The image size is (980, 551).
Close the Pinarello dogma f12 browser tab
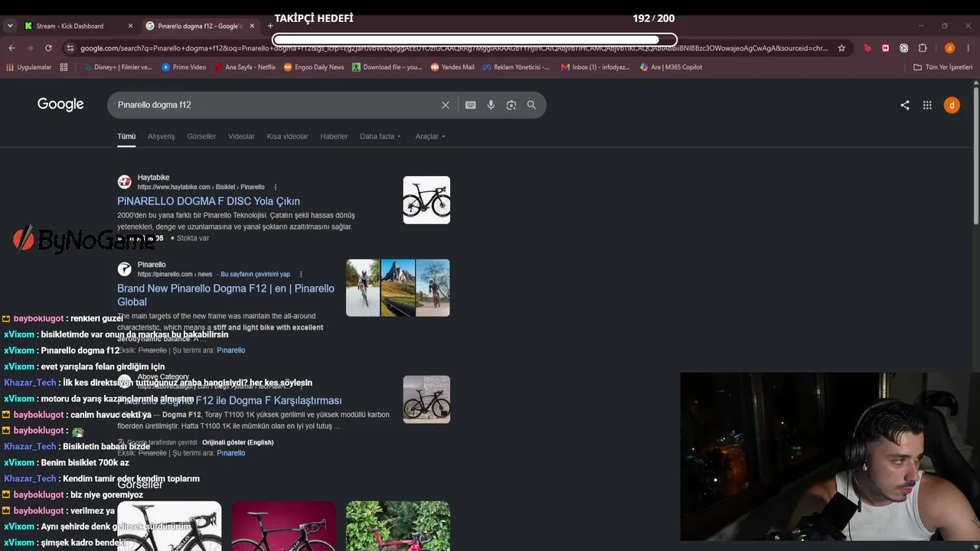click(x=251, y=26)
